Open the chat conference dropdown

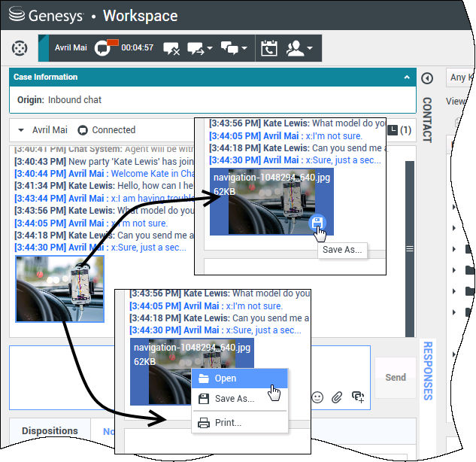pyautogui.click(x=235, y=48)
